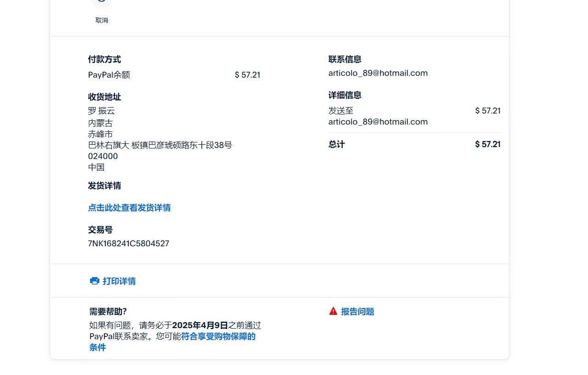Image resolution: width=588 pixels, height=375 pixels.
Task: Click the round cancel icon above 取消
Action: (102, 2)
